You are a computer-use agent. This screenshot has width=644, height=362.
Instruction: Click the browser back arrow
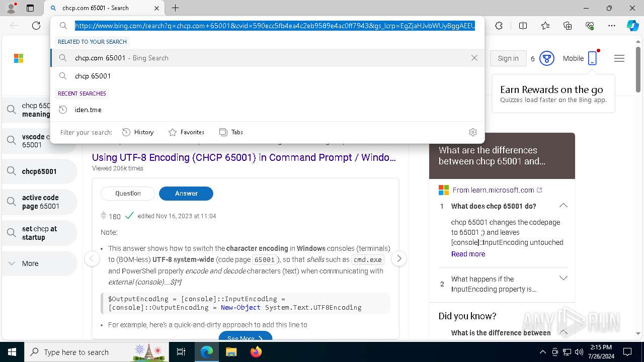point(14,26)
